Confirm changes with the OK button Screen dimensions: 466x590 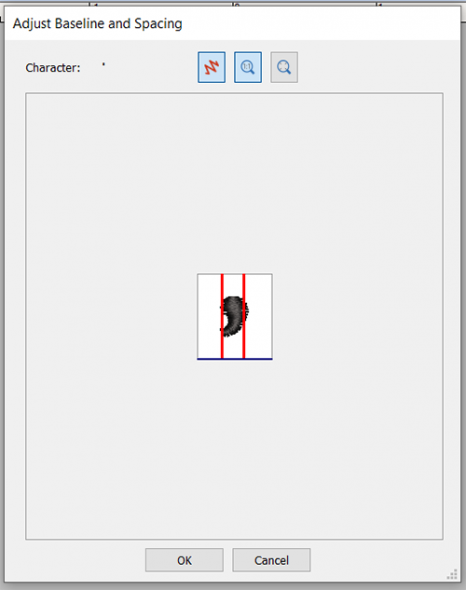pos(184,560)
